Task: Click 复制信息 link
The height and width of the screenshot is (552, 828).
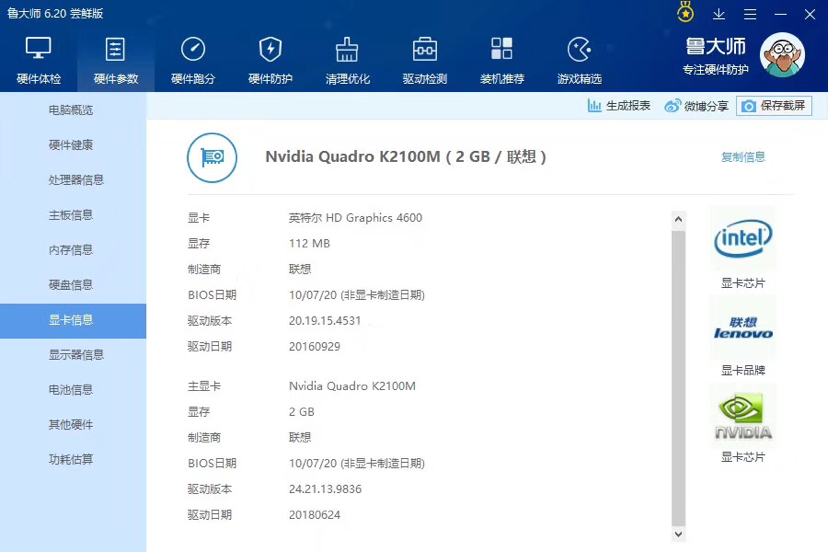Action: [x=743, y=157]
